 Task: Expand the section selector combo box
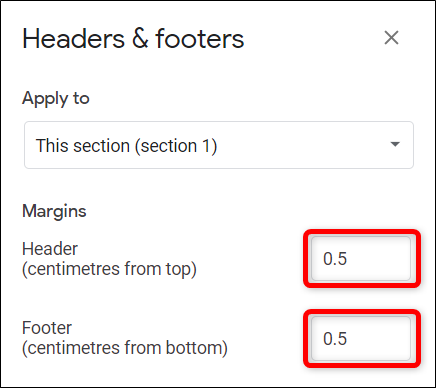pyautogui.click(x=219, y=145)
